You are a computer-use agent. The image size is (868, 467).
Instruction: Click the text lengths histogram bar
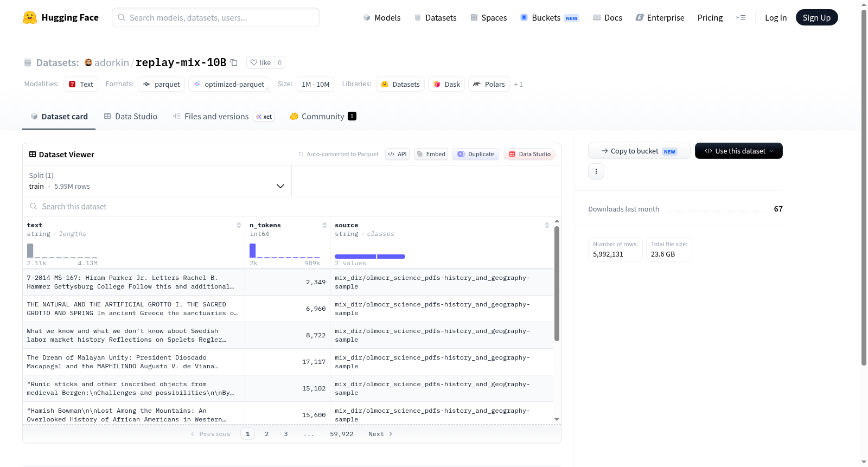[x=30, y=251]
